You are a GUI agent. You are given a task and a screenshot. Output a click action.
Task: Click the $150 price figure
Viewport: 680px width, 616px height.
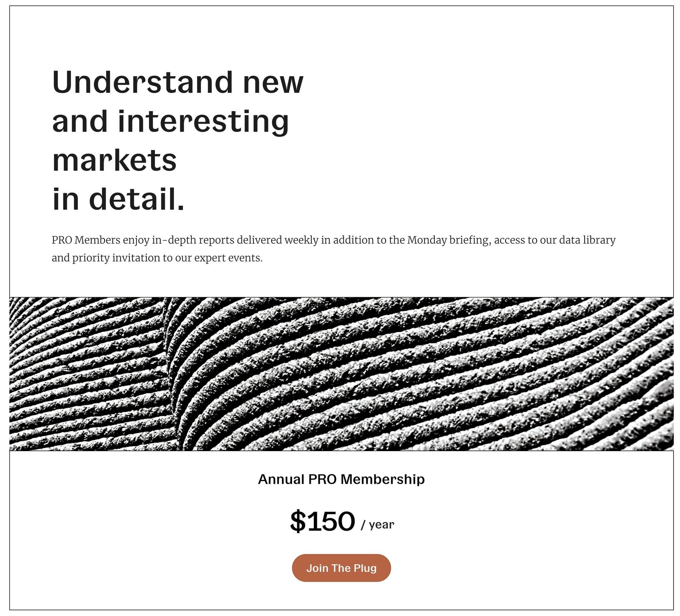pyautogui.click(x=322, y=521)
